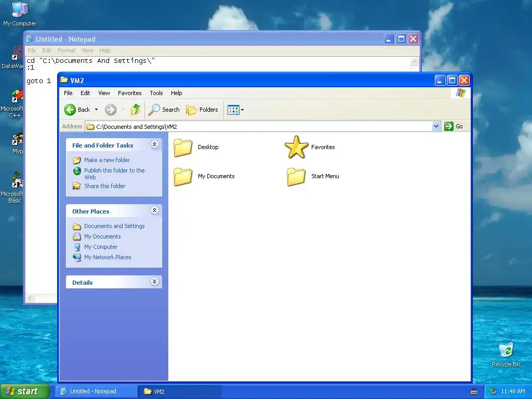Viewport: 532px width, 399px height.
Task: Click the system tray network icon
Action: coord(494,392)
